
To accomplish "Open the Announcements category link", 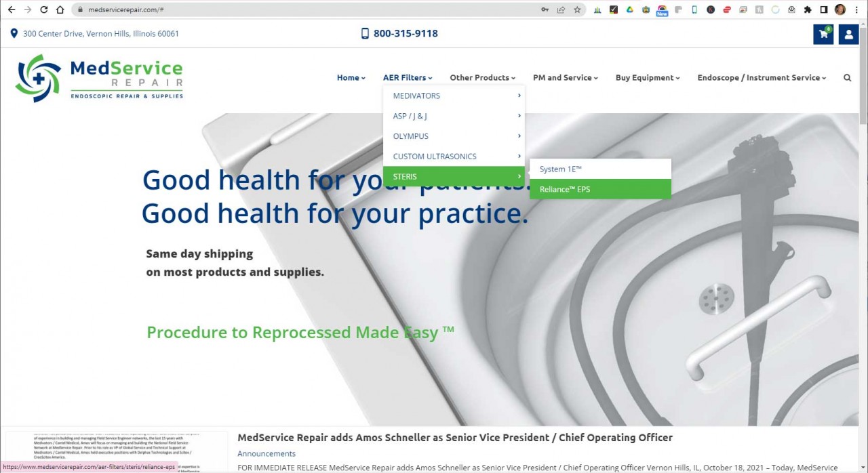I will pyautogui.click(x=267, y=453).
